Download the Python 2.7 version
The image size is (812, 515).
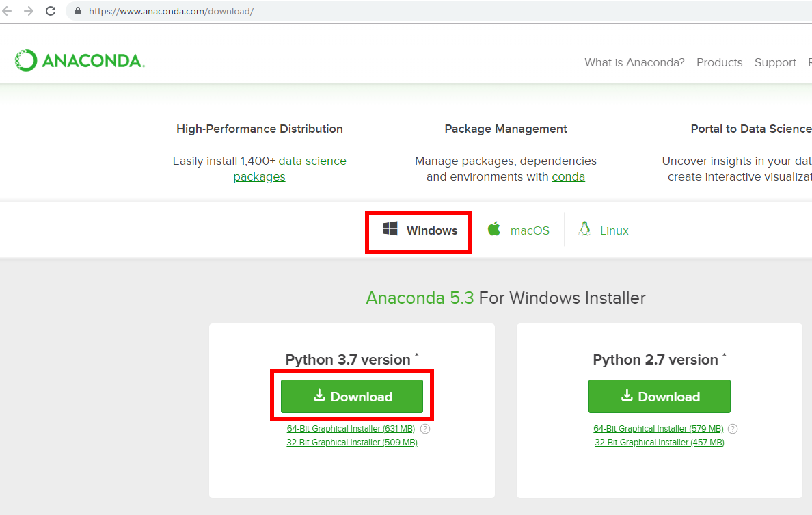tap(659, 397)
